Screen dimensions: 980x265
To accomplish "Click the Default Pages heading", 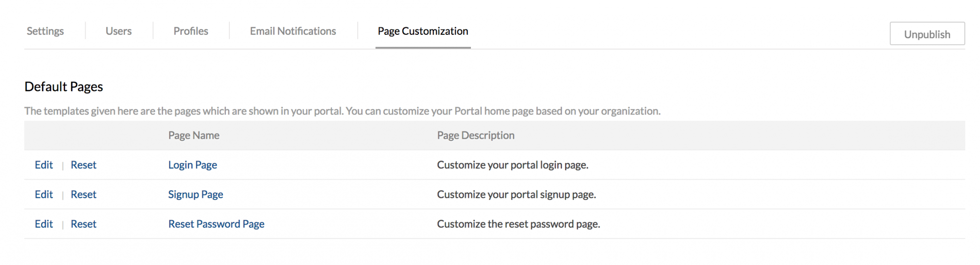I will 64,87.
